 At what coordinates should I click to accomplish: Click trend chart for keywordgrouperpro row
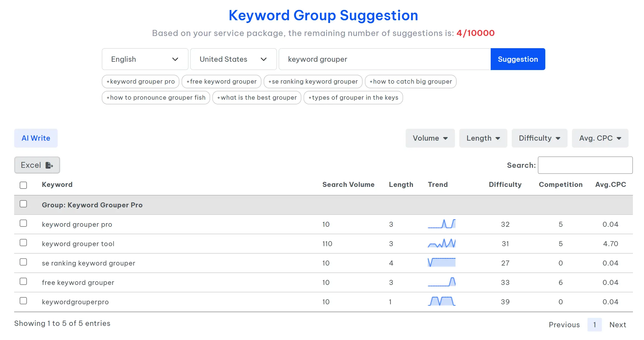pos(442,301)
